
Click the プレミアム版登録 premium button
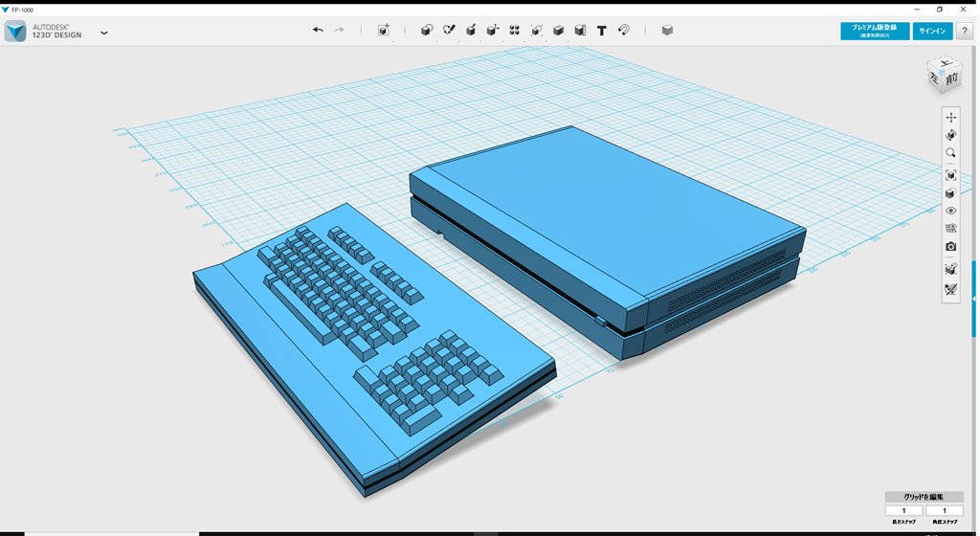click(875, 31)
